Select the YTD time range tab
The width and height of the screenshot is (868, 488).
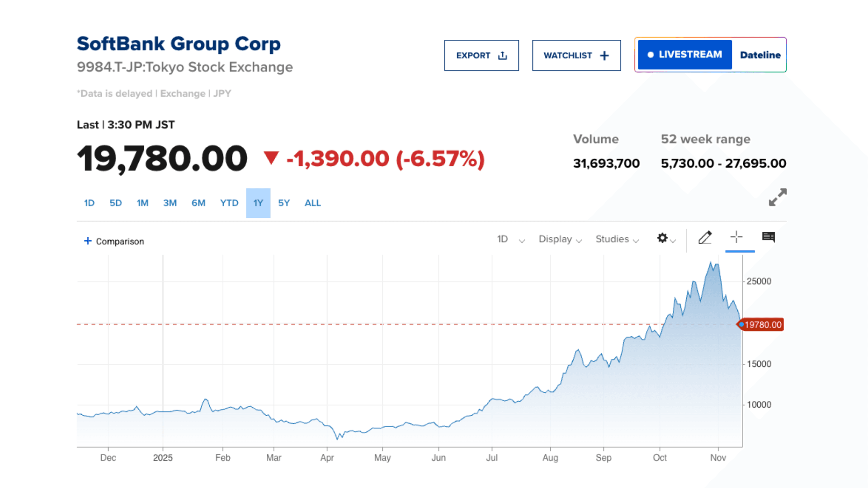(x=229, y=203)
